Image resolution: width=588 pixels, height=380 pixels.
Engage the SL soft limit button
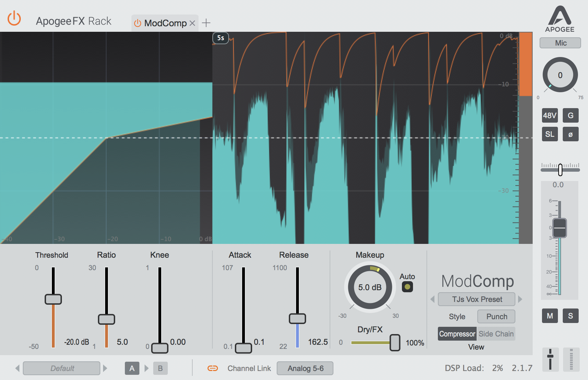click(550, 134)
